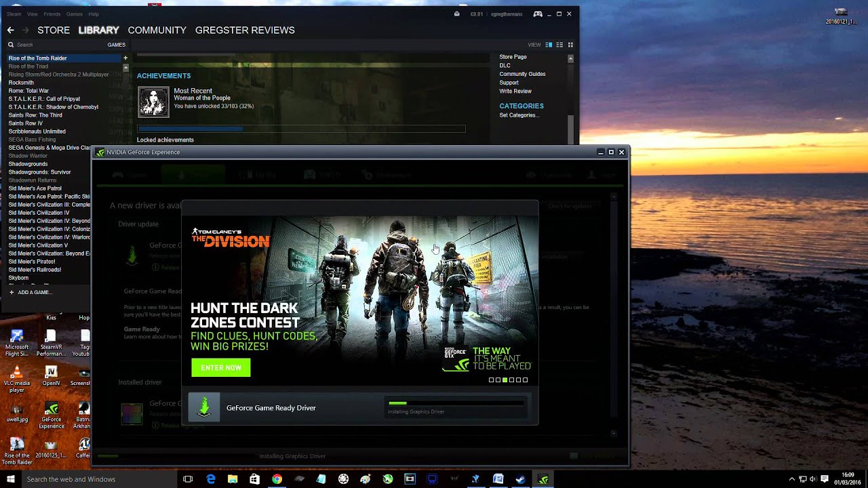
Task: Click the achievements progress bar
Action: [x=301, y=128]
